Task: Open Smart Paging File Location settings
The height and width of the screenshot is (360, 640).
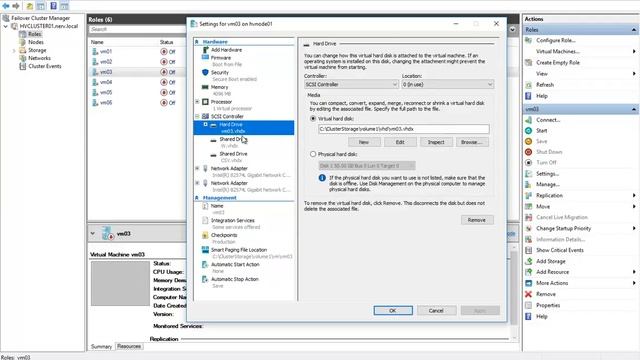Action: (239, 250)
